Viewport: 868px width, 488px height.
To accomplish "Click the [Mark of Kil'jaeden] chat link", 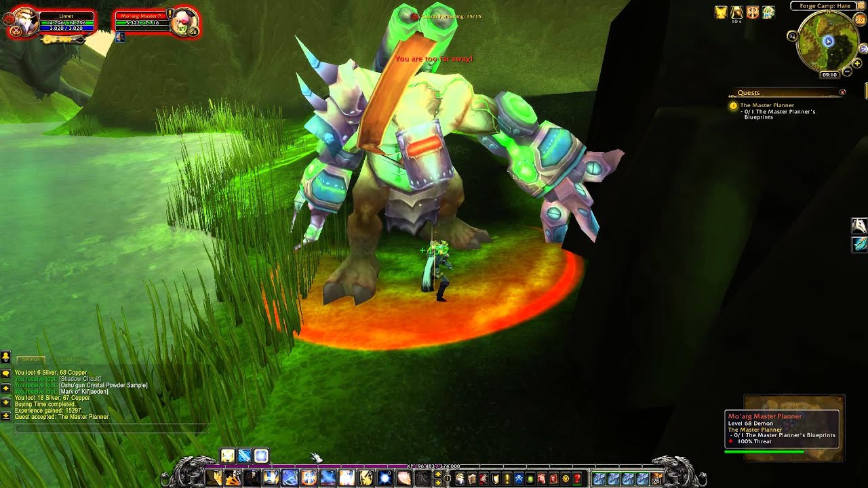I will click(x=84, y=392).
